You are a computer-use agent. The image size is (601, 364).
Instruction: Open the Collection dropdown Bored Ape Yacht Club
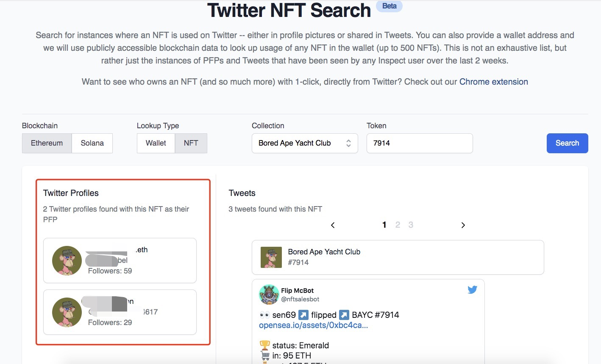point(305,143)
